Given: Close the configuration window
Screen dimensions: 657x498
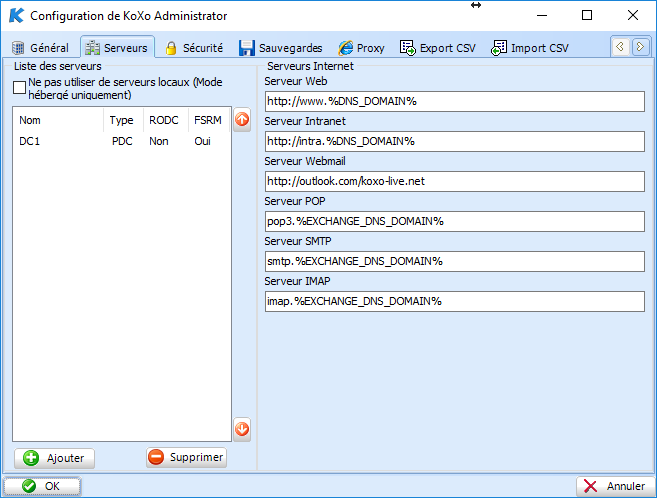Looking at the screenshot, I should pyautogui.click(x=633, y=15).
